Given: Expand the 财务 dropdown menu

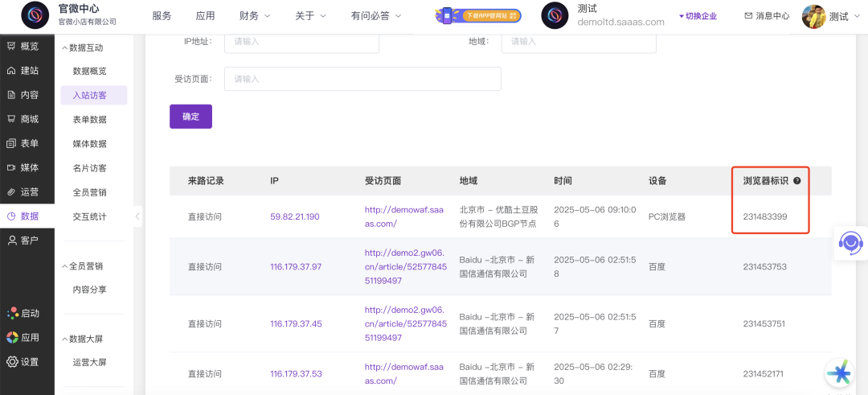Looking at the screenshot, I should pos(255,16).
